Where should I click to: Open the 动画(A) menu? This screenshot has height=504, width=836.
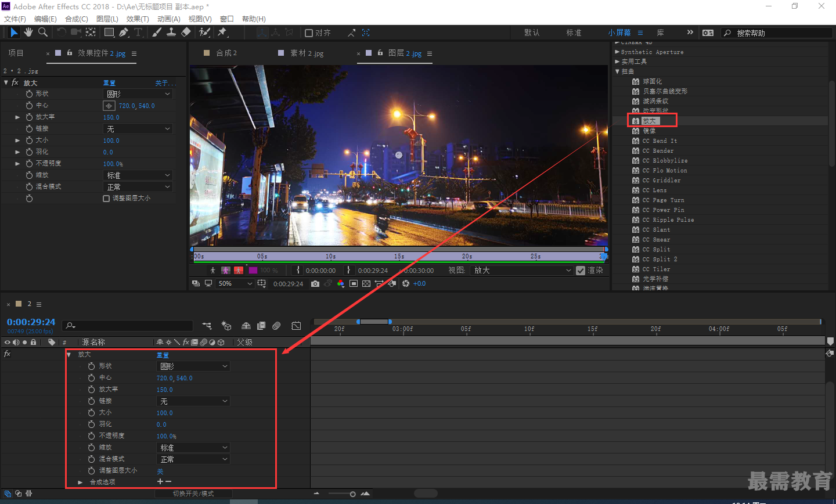point(169,19)
